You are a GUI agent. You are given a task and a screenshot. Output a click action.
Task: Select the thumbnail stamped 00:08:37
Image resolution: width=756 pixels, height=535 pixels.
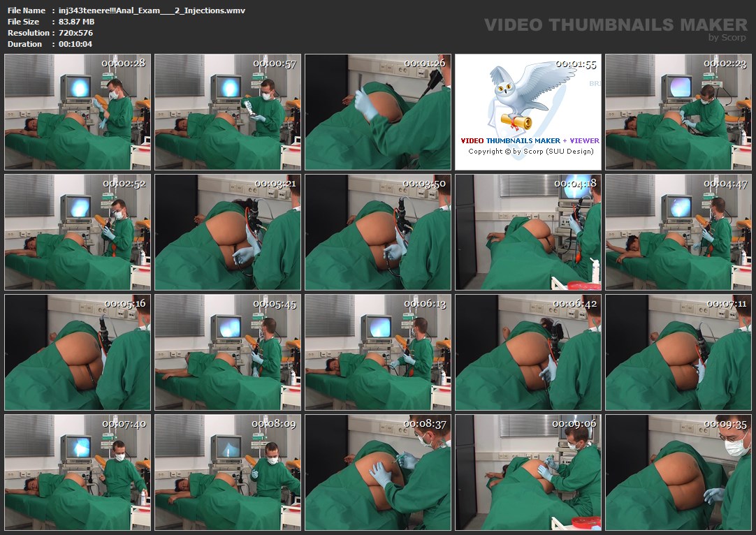point(378,472)
